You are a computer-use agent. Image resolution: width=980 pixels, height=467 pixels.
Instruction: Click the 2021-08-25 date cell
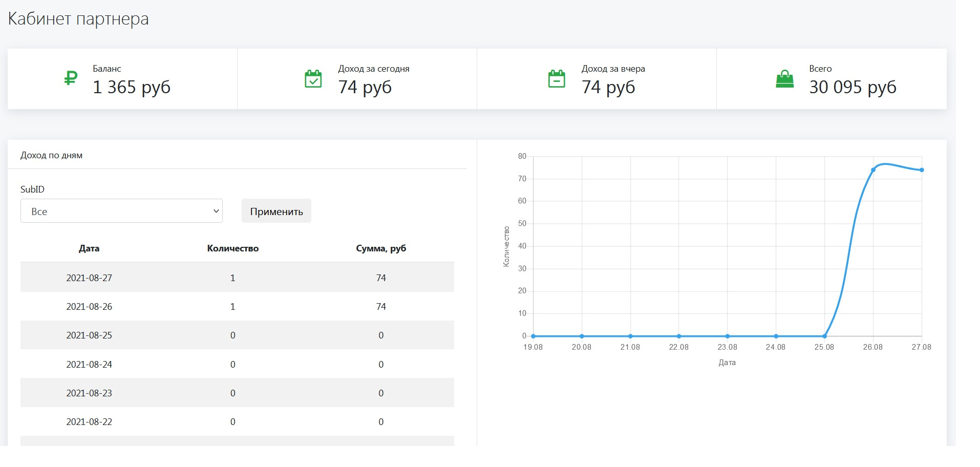89,335
